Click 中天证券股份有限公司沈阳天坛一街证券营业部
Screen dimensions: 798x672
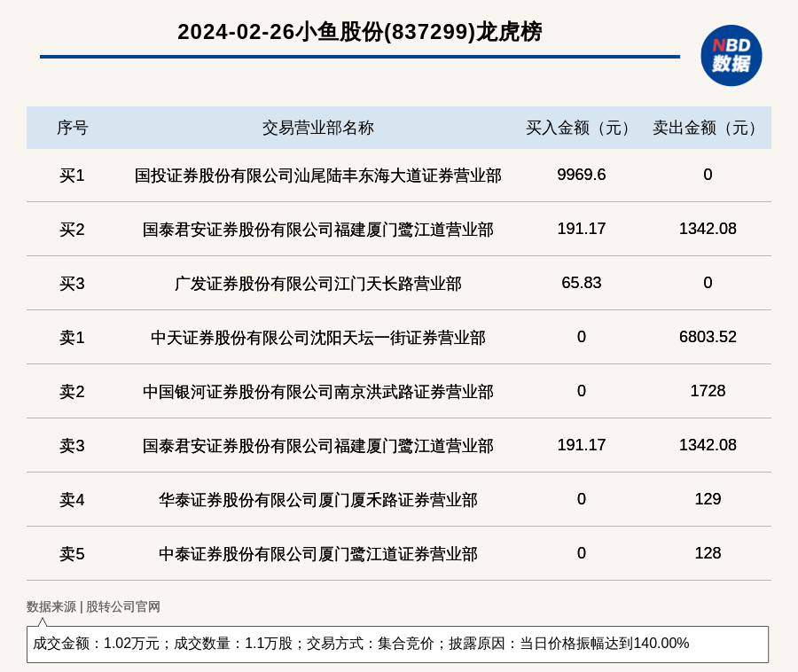[x=318, y=337]
